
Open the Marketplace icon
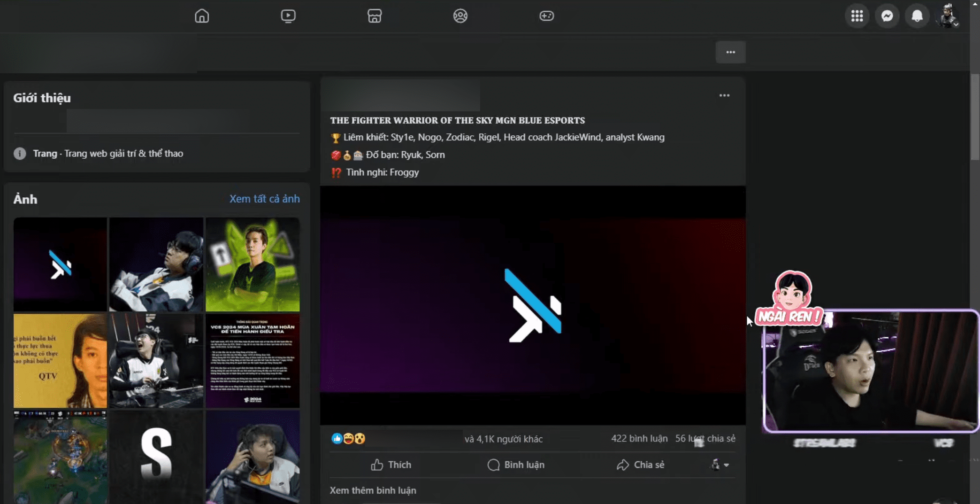375,16
